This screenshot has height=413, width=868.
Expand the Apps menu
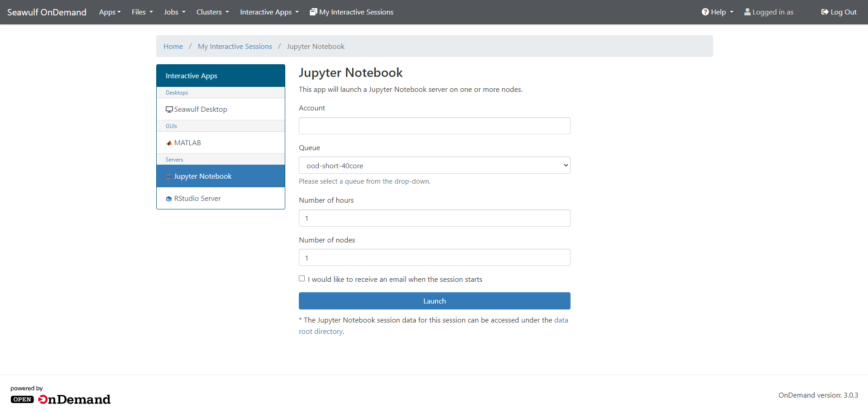110,12
